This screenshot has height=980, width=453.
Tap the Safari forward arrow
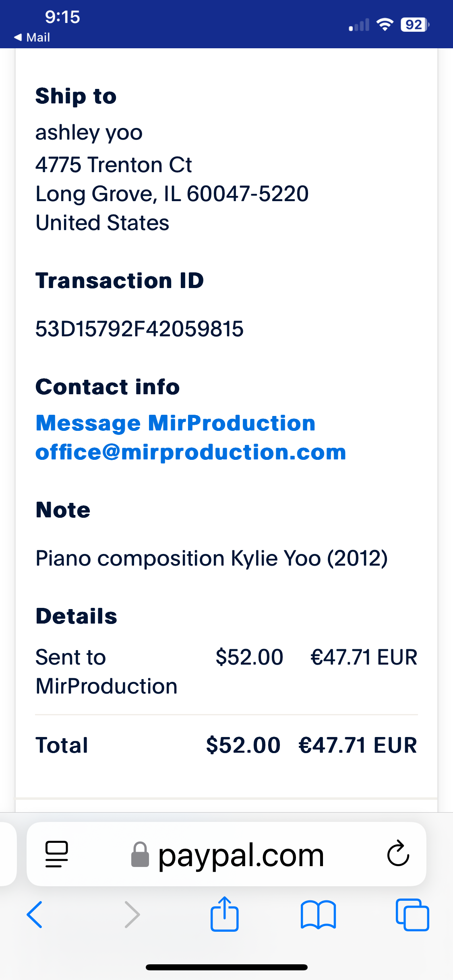coord(132,914)
